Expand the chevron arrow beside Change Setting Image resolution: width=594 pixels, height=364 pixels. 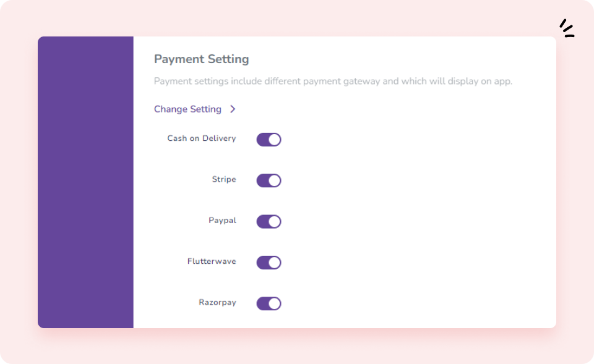[233, 109]
